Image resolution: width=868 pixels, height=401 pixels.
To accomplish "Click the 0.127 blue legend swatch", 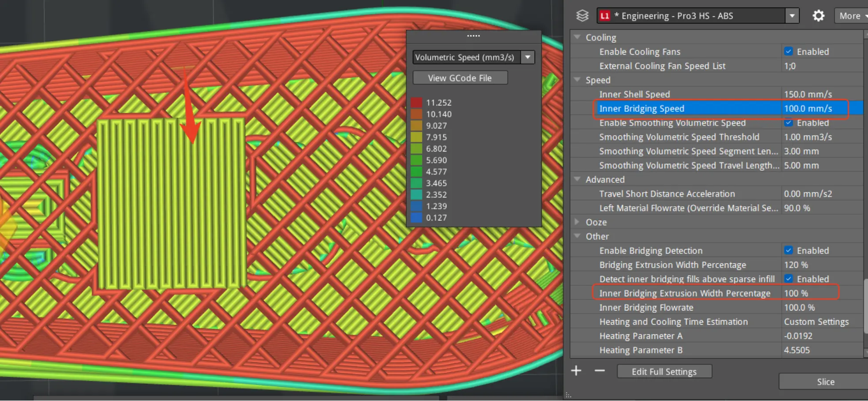I will [x=416, y=217].
